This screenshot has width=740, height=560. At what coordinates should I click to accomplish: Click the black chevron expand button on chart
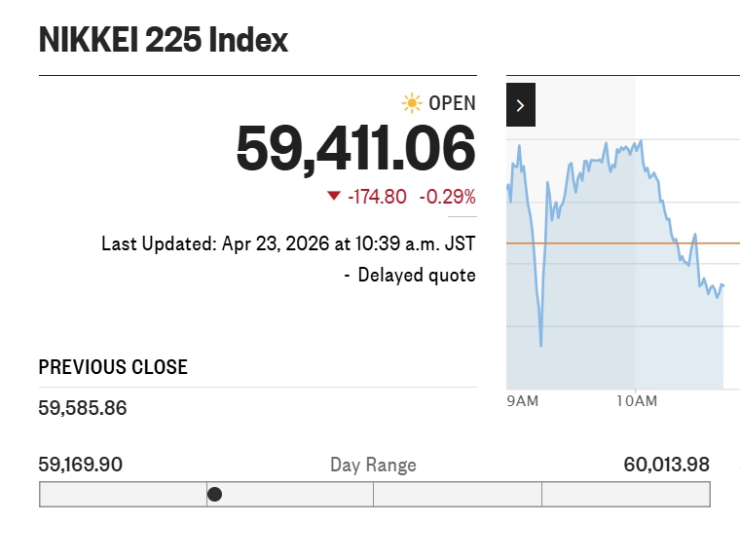pyautogui.click(x=521, y=105)
